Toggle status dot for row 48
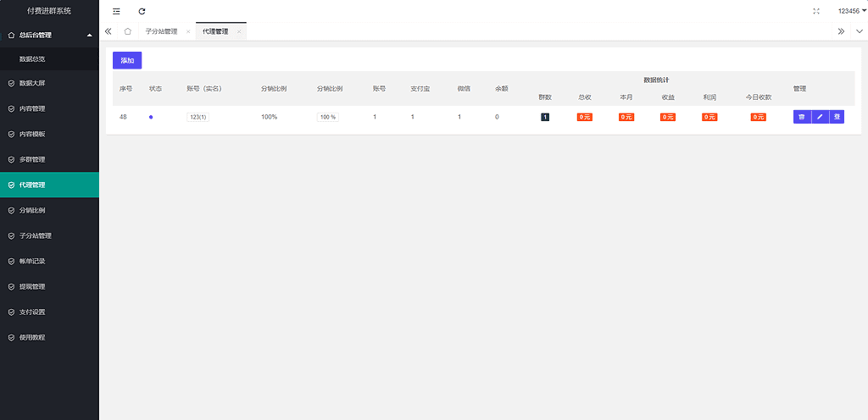 point(151,117)
